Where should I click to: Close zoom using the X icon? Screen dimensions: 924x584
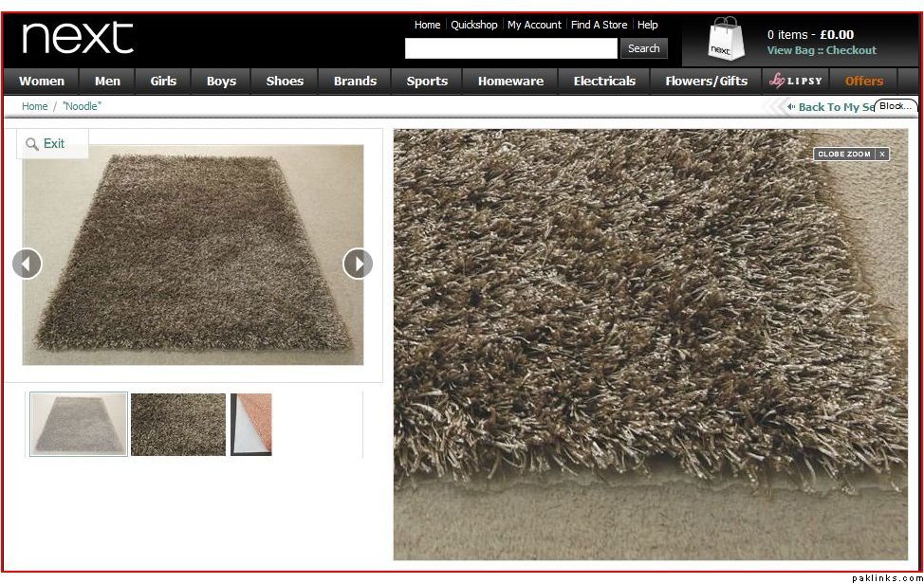[882, 155]
